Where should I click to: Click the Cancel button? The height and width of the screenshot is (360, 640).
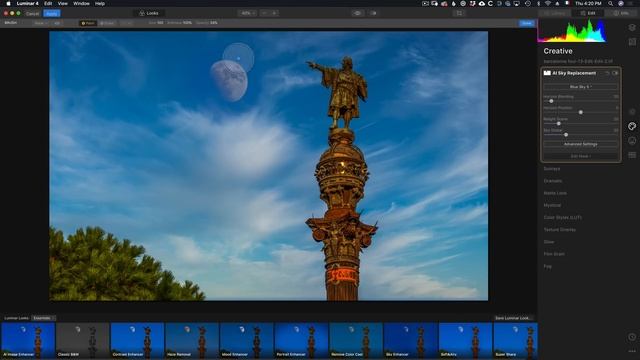pyautogui.click(x=32, y=13)
